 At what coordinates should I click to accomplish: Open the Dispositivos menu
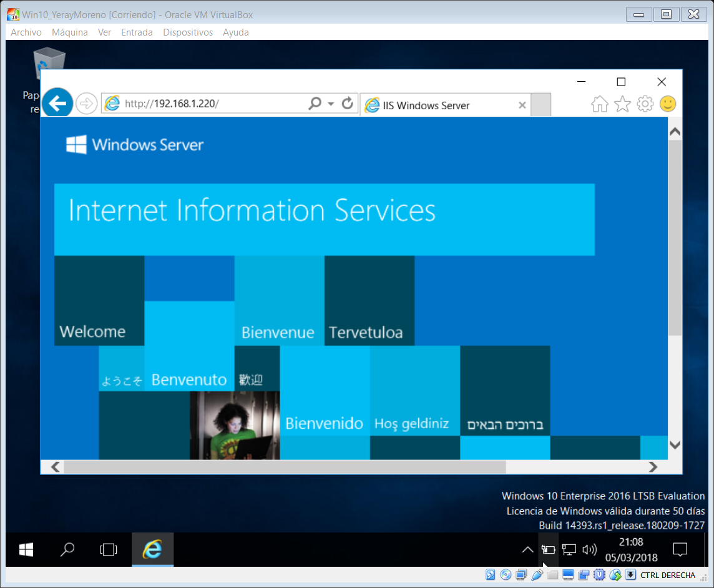pyautogui.click(x=188, y=32)
